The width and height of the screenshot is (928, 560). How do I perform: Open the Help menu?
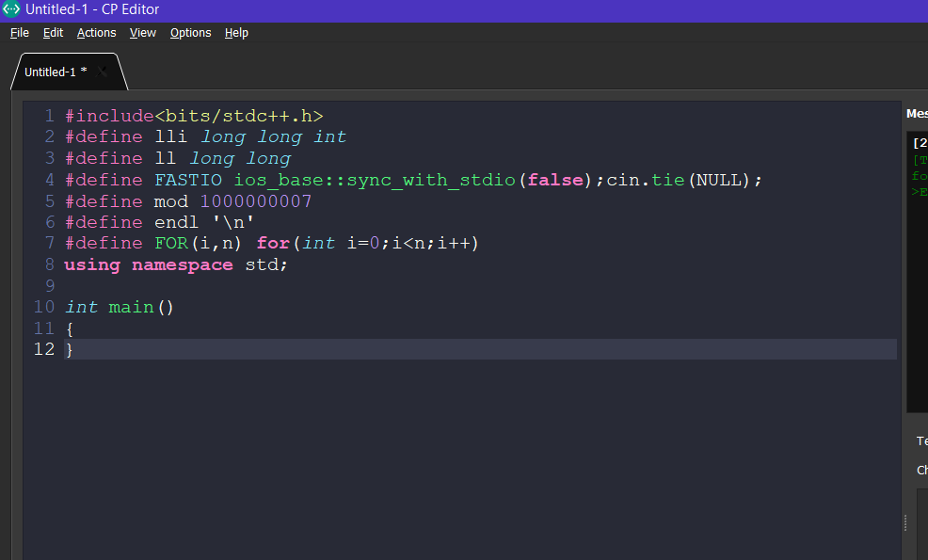pos(236,33)
